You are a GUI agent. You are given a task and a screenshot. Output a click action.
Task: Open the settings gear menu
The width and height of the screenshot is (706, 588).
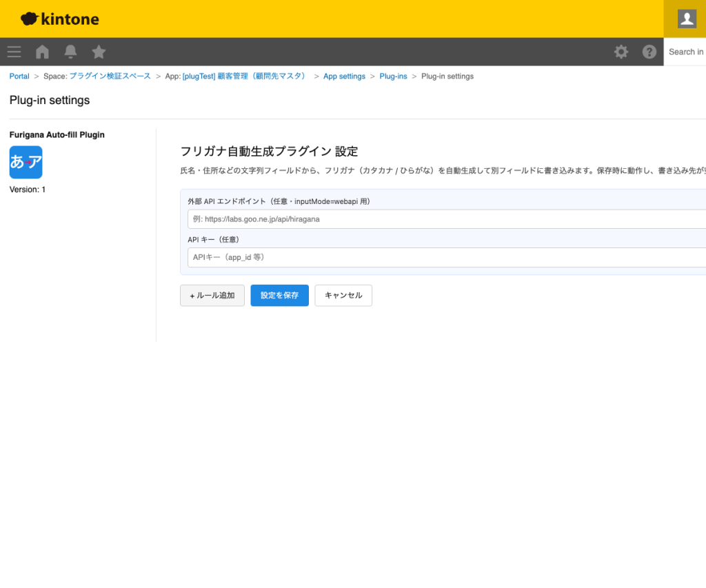click(621, 52)
